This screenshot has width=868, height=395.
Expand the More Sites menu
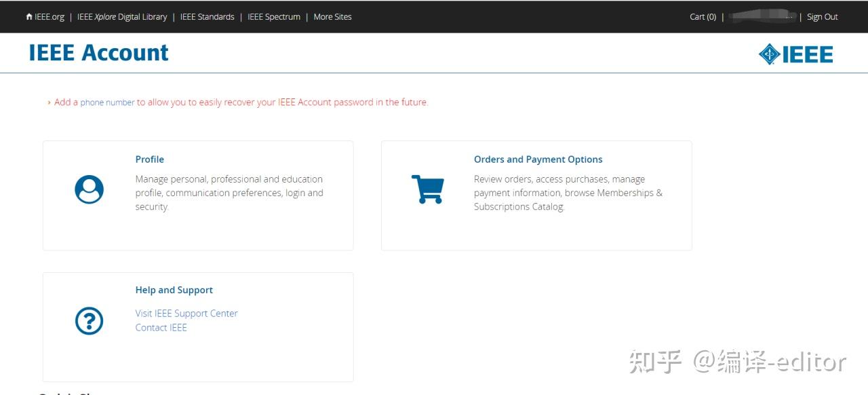coord(332,17)
